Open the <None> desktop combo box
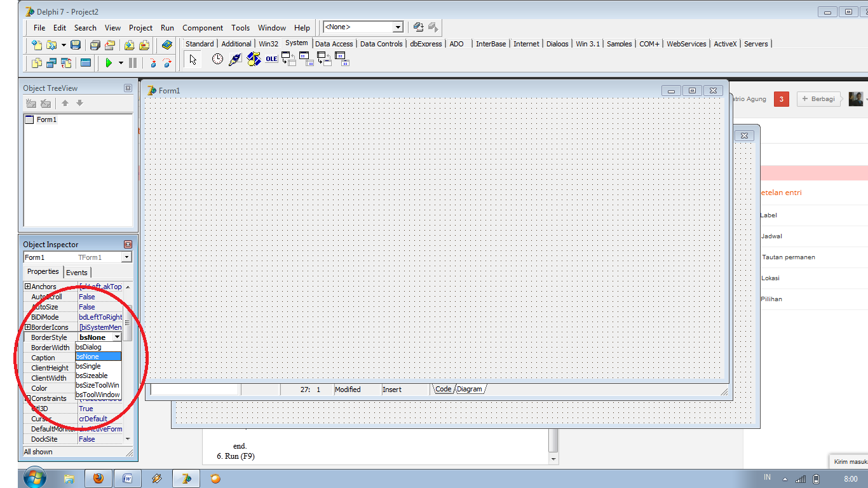This screenshot has width=868, height=488. [x=363, y=27]
